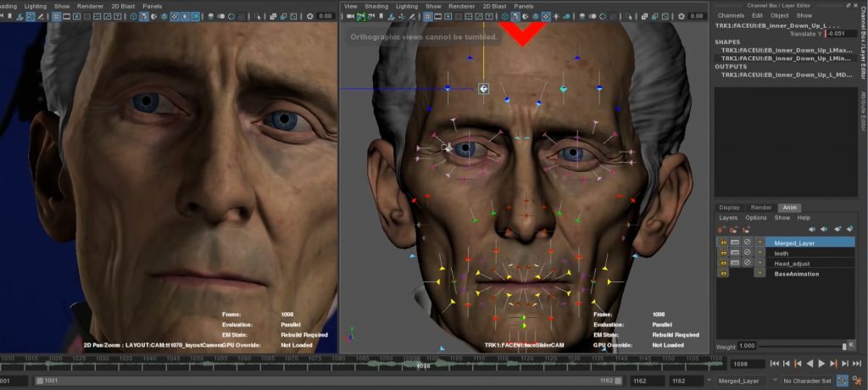
Task: Toggle Textured checker icon in left viewport
Action: 174,16
